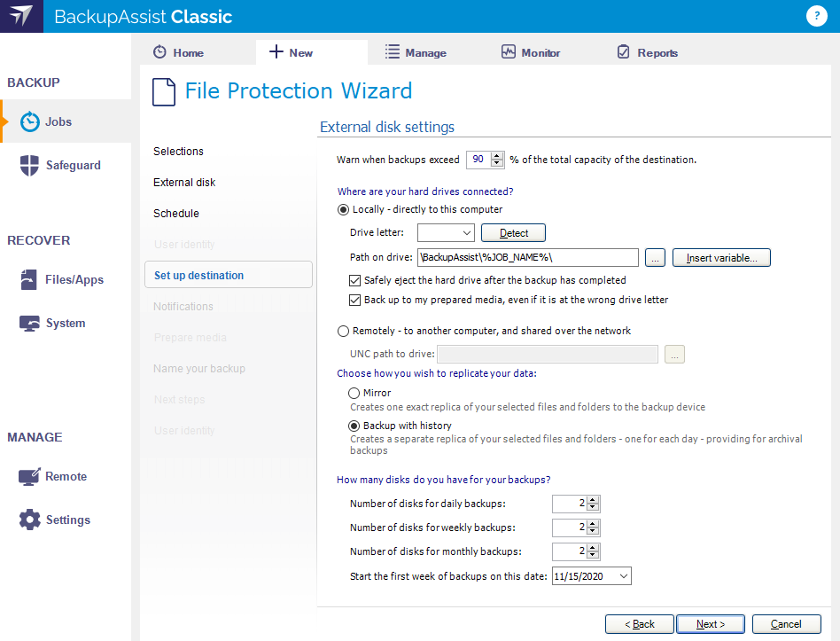The image size is (840, 641).
Task: Click the Next button
Action: pyautogui.click(x=711, y=624)
